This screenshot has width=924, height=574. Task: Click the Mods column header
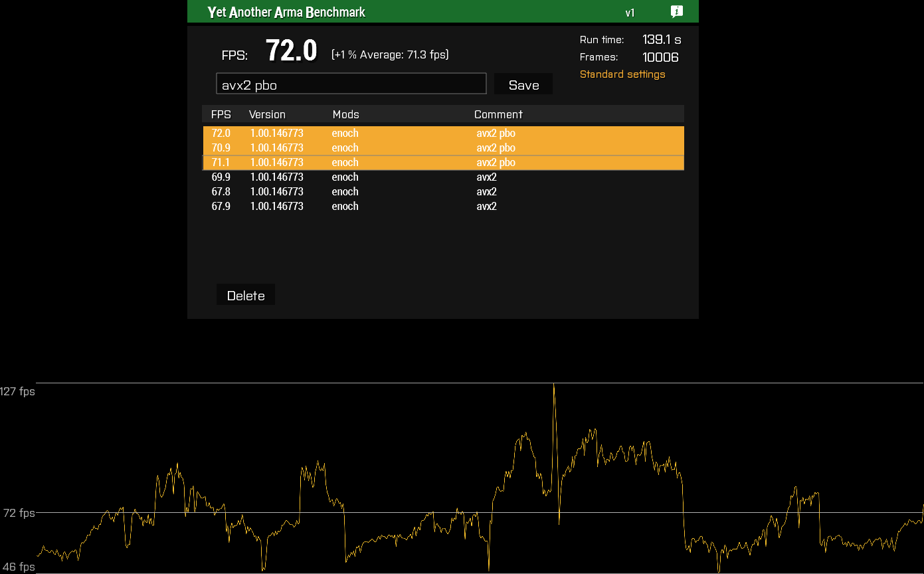[x=345, y=114]
